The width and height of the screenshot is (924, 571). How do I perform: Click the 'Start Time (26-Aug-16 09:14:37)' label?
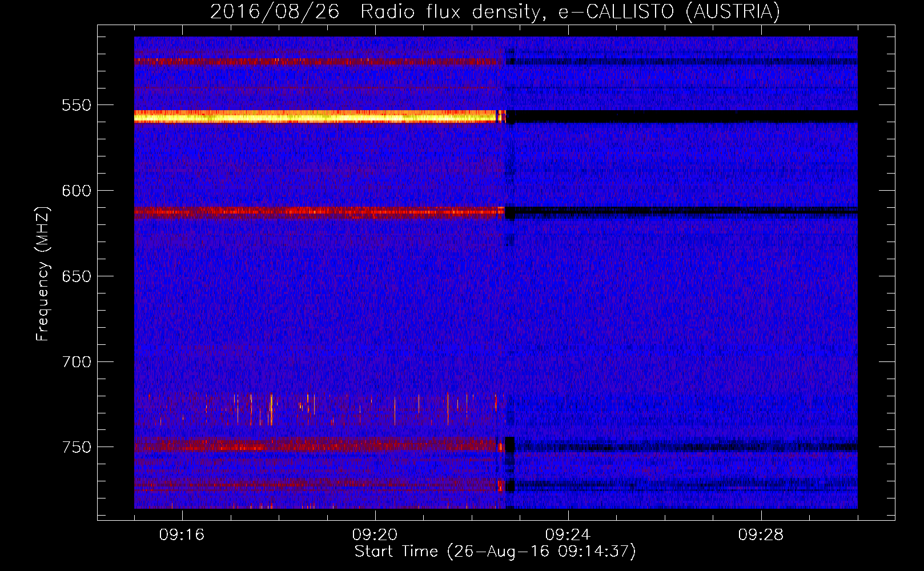[495, 552]
